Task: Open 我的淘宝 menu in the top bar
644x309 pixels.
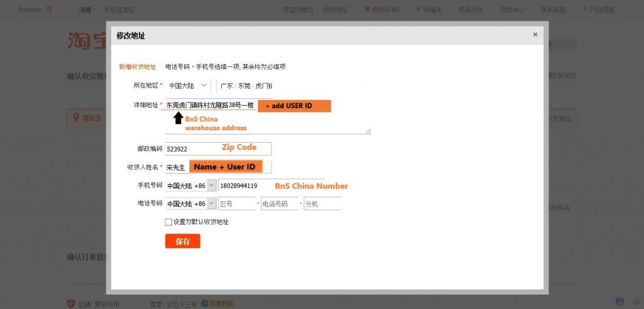Action: pyautogui.click(x=335, y=9)
